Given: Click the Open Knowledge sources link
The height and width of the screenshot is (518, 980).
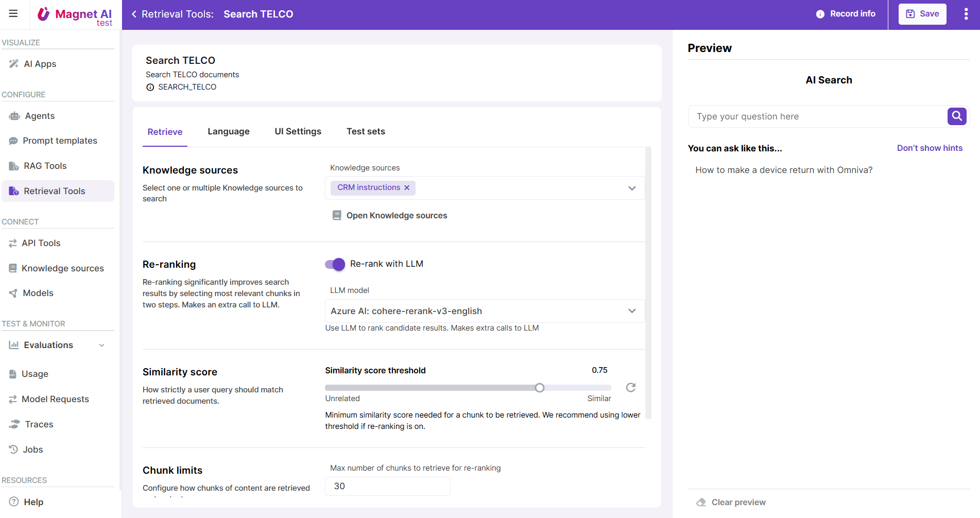Looking at the screenshot, I should 396,216.
